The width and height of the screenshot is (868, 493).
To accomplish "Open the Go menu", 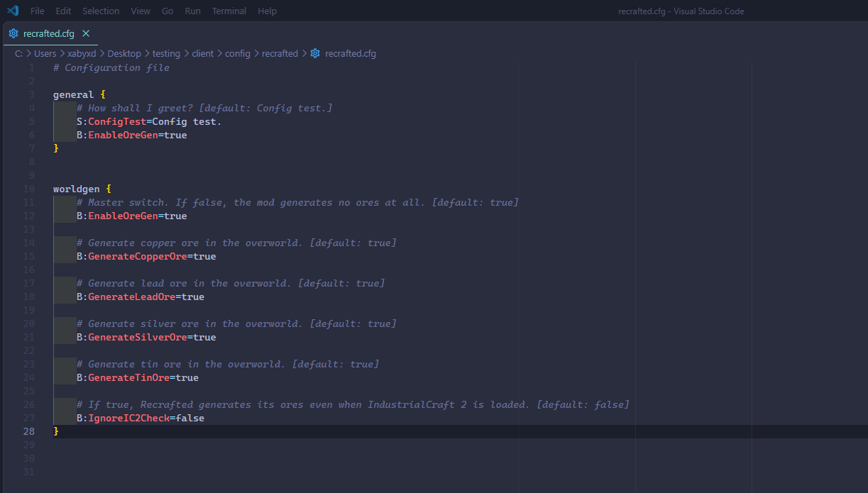I will pyautogui.click(x=167, y=11).
